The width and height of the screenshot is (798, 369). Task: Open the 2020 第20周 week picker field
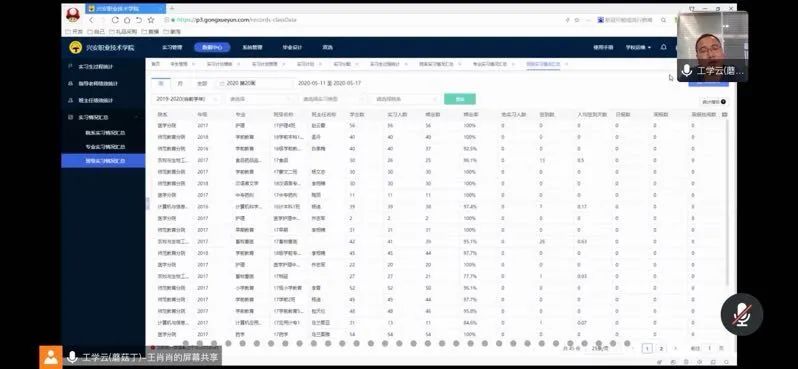click(254, 83)
